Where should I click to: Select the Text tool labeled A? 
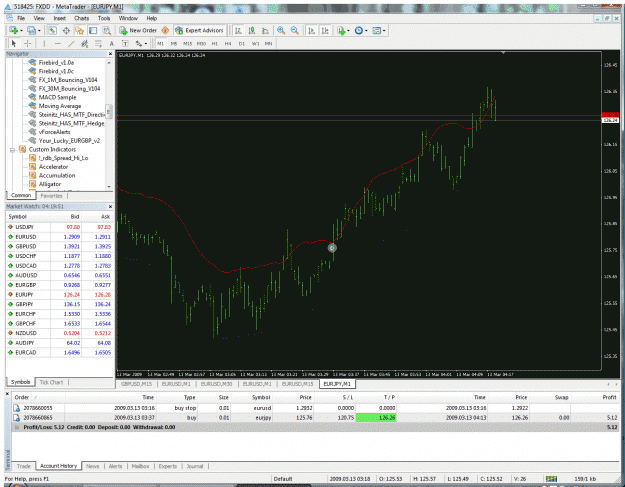(x=112, y=43)
